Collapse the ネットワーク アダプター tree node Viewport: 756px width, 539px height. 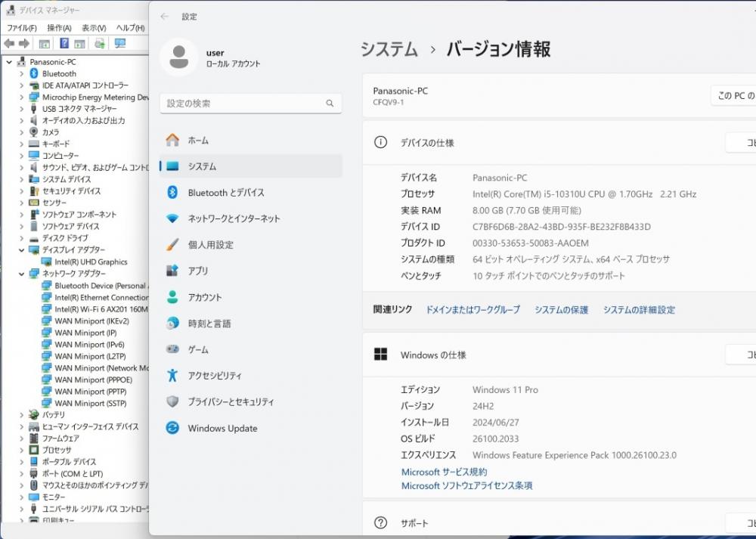click(21, 274)
